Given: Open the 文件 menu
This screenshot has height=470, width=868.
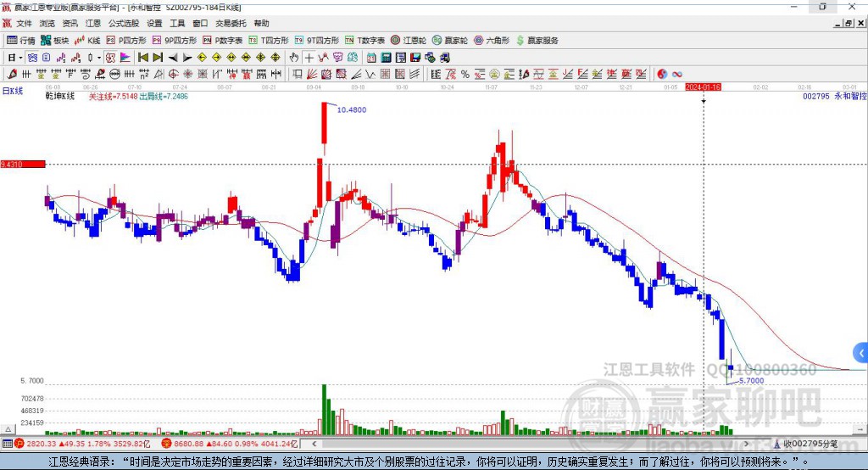Looking at the screenshot, I should pos(25,23).
